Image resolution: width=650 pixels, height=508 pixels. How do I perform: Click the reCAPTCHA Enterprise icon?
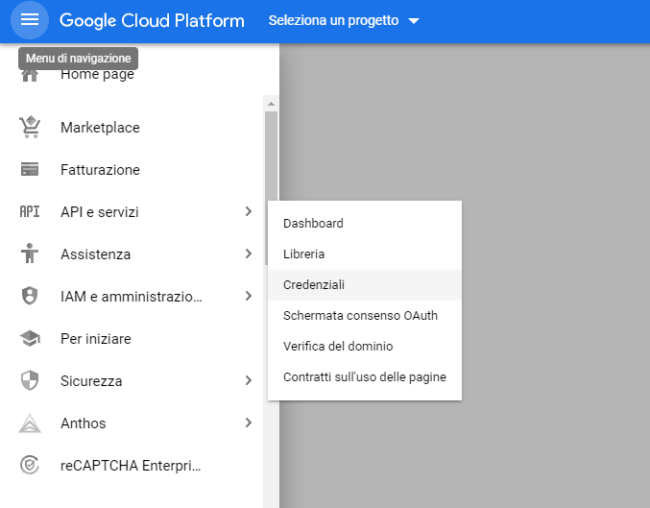pyautogui.click(x=29, y=465)
